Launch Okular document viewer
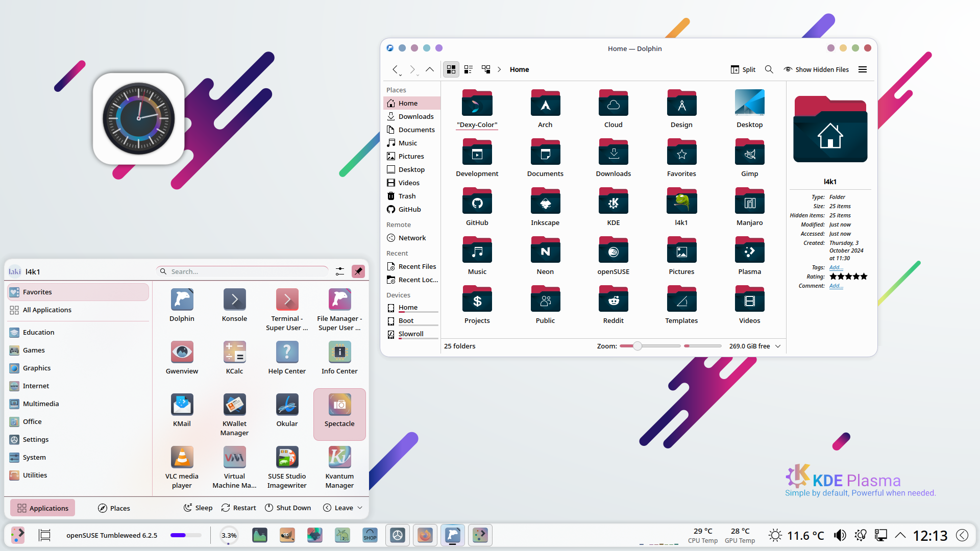 (287, 410)
